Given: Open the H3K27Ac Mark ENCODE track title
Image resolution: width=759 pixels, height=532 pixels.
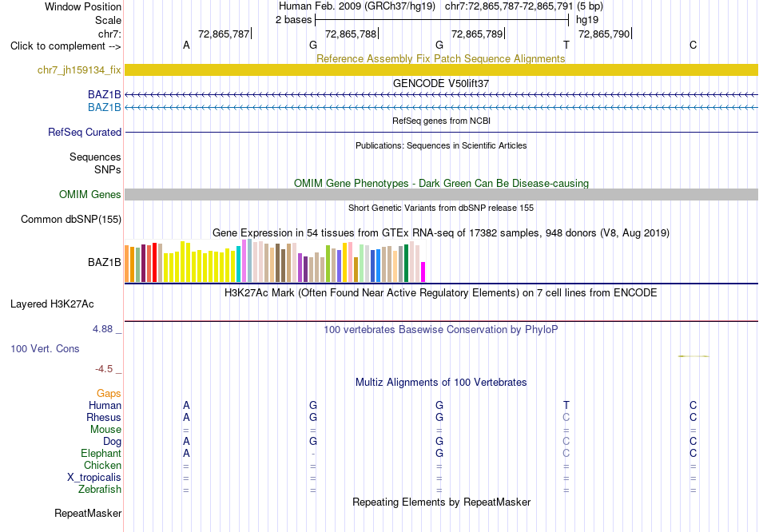Looking at the screenshot, I should point(441,293).
